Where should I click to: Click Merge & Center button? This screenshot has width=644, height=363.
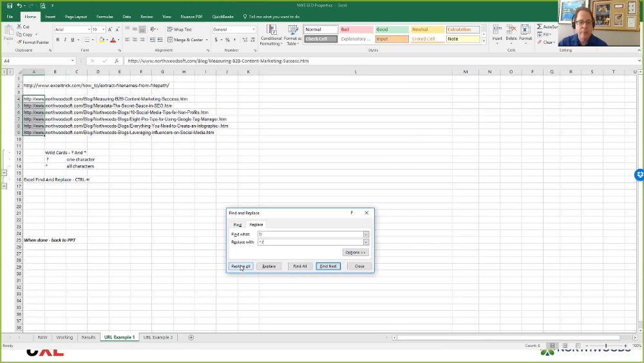coord(185,40)
